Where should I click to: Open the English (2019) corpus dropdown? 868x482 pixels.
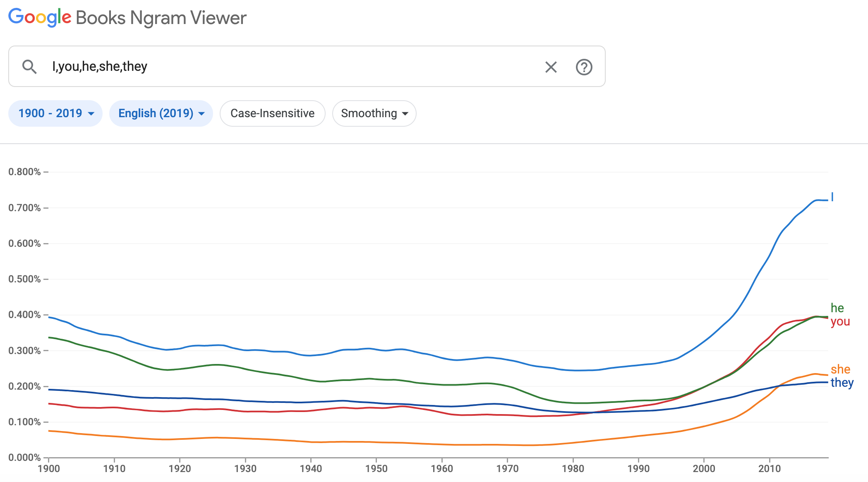pyautogui.click(x=161, y=113)
